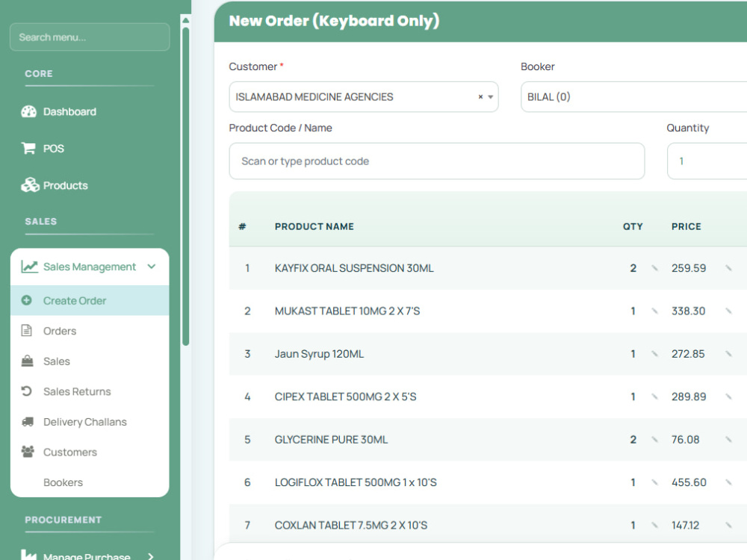This screenshot has width=747, height=560.
Task: Click the POS cart icon
Action: [28, 148]
